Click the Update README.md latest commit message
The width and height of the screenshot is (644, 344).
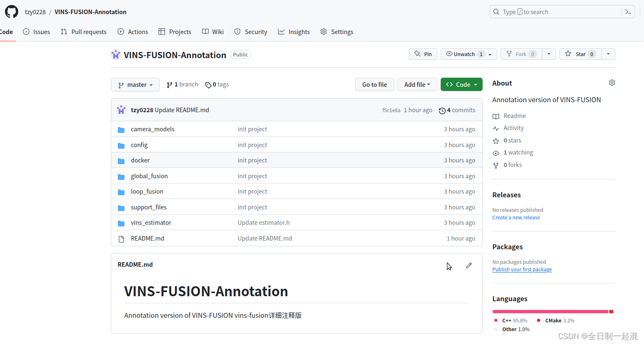click(x=182, y=110)
